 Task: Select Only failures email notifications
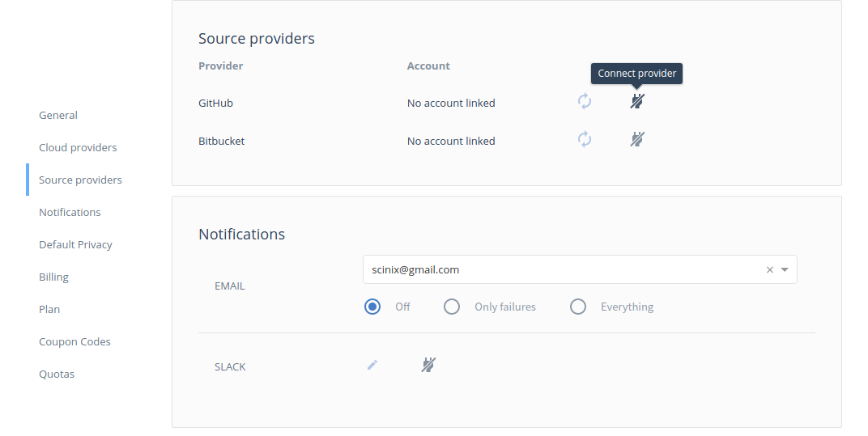pos(452,307)
